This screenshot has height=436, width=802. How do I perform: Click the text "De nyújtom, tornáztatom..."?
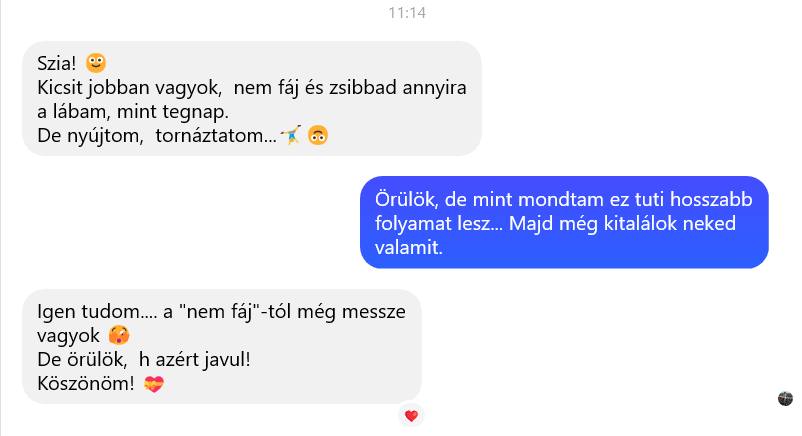pos(157,136)
